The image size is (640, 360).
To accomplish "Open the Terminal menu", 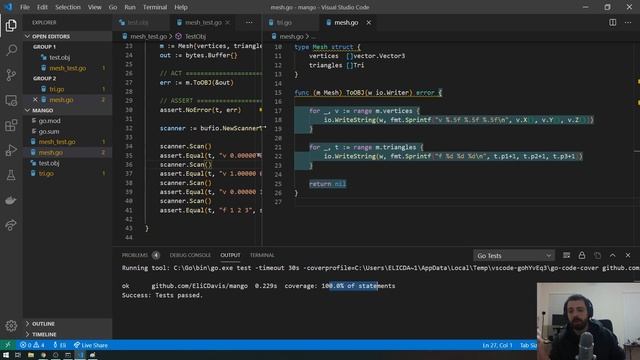I will pos(155,7).
